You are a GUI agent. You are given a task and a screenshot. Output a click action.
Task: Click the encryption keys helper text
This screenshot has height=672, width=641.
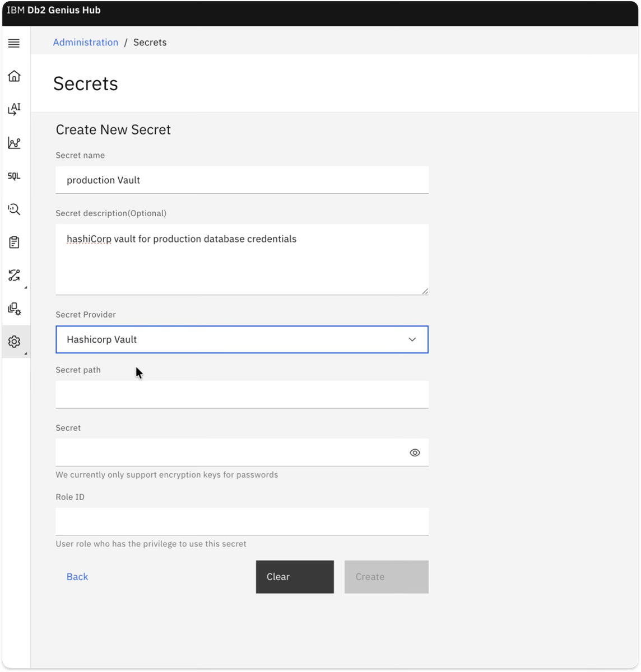[167, 475]
